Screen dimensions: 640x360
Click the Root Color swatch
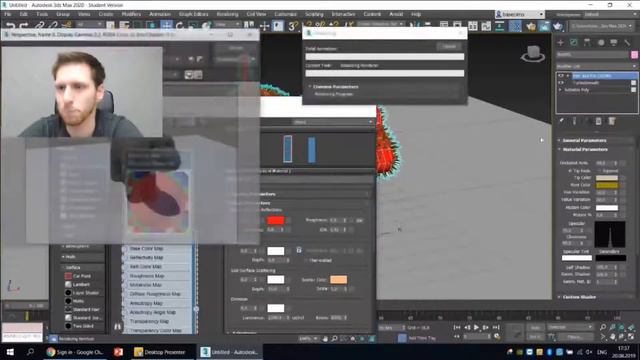[x=607, y=185]
